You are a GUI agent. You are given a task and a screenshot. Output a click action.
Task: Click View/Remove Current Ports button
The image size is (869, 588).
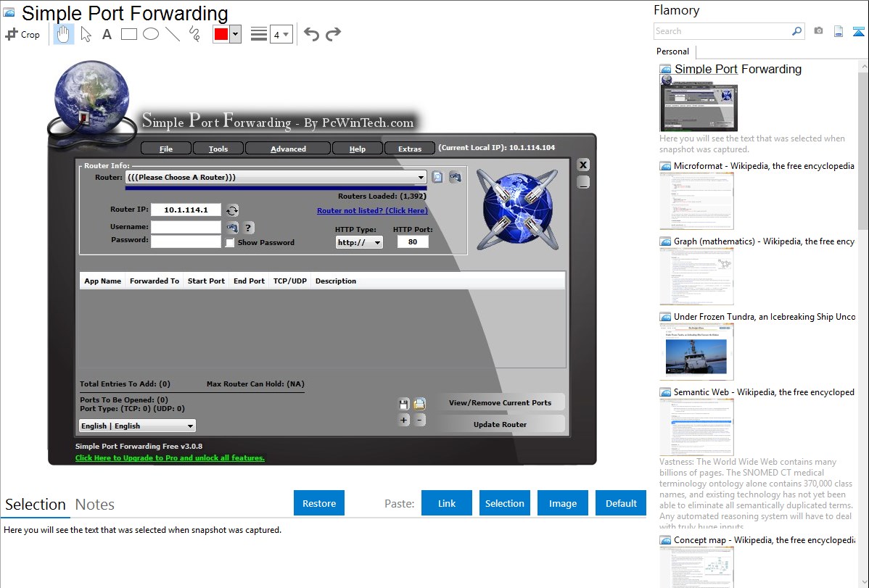tap(500, 403)
